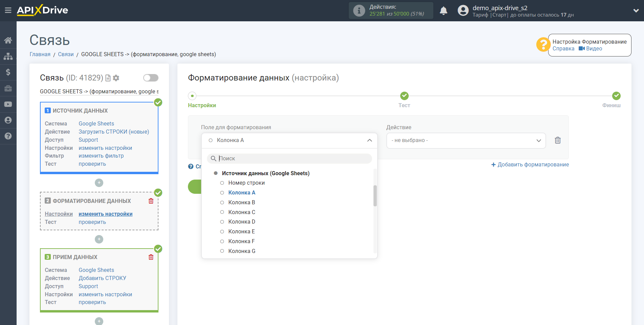Open the connections sitemap sidebar icon
This screenshot has width=644, height=325.
tap(8, 56)
